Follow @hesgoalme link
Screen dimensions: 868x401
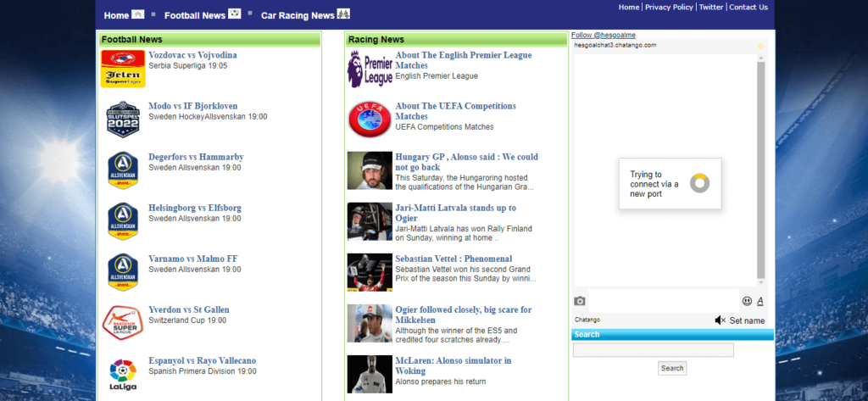coord(603,35)
